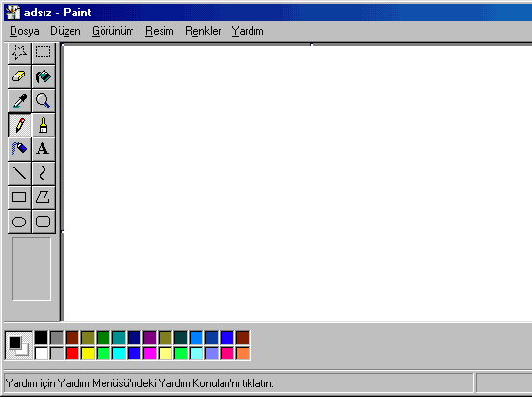Viewport: 532px width, 397px height.
Task: Open the Dosya menu
Action: point(24,31)
